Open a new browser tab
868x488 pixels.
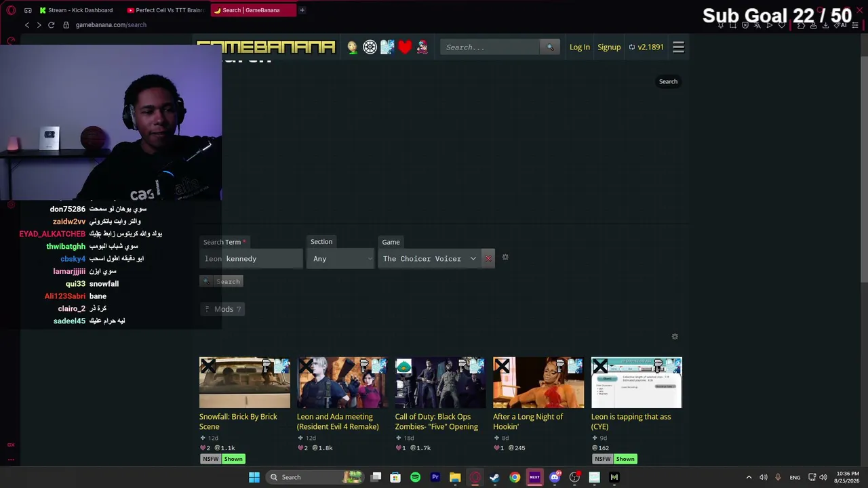302,10
